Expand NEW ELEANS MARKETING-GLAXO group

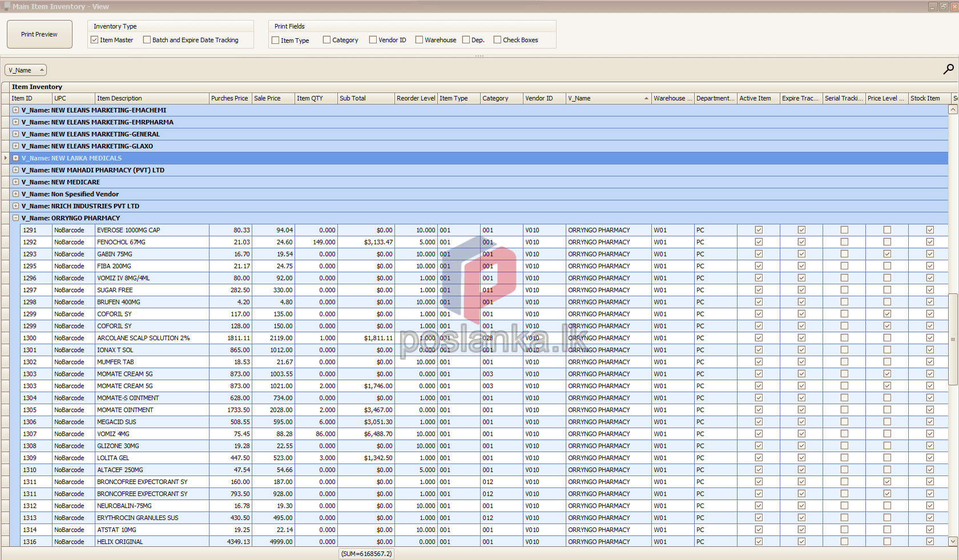(x=16, y=146)
